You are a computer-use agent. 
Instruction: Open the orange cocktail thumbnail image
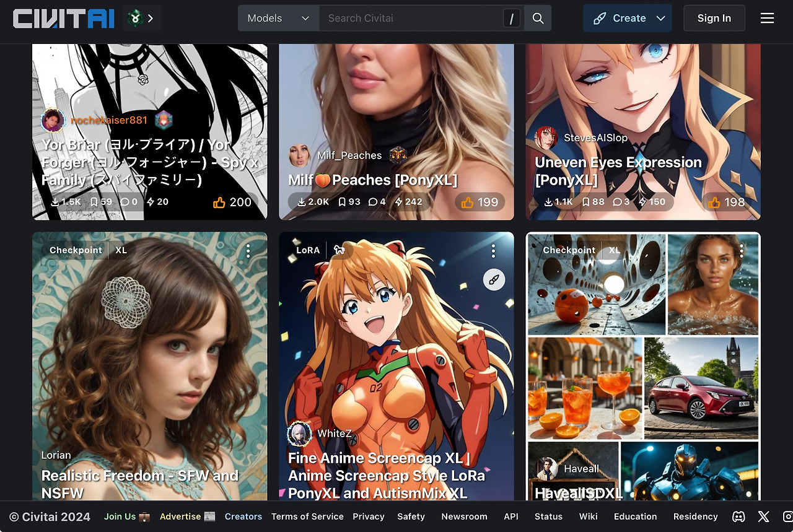click(585, 388)
